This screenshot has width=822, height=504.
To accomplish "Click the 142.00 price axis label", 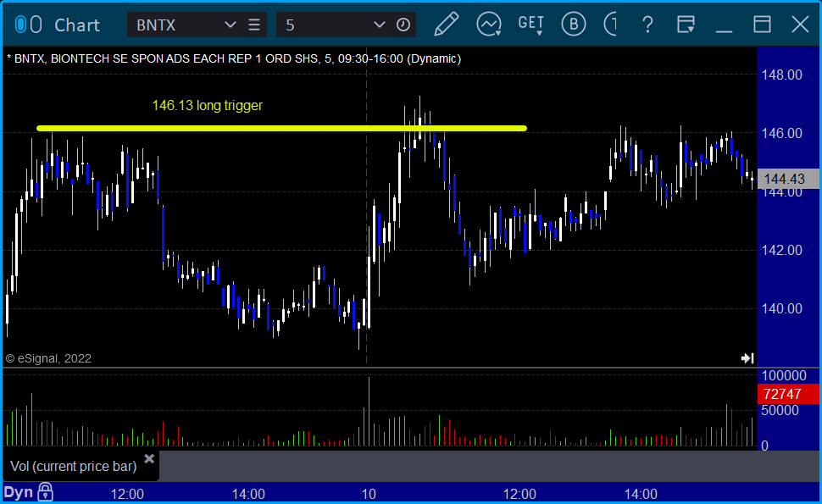I will coord(781,251).
